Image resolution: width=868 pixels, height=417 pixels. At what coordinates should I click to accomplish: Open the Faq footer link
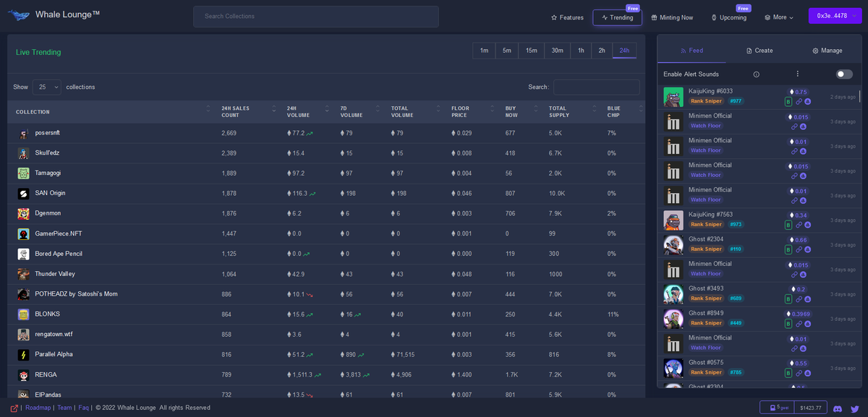(84, 408)
